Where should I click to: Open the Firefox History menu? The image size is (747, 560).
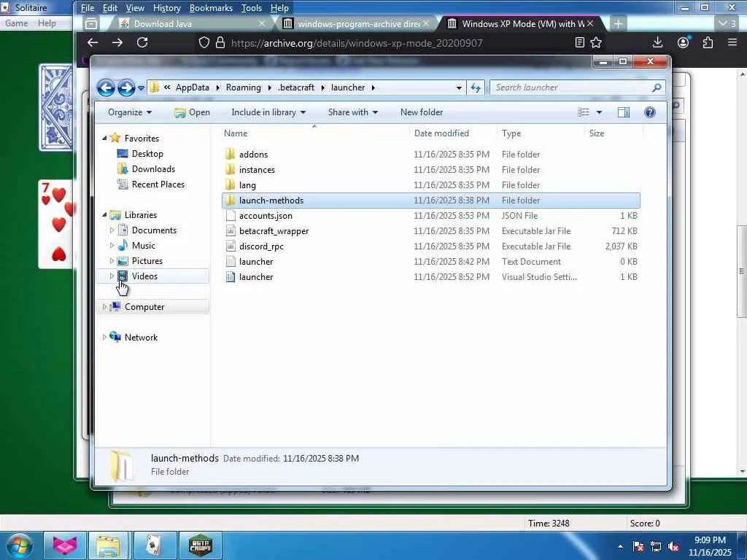click(167, 8)
